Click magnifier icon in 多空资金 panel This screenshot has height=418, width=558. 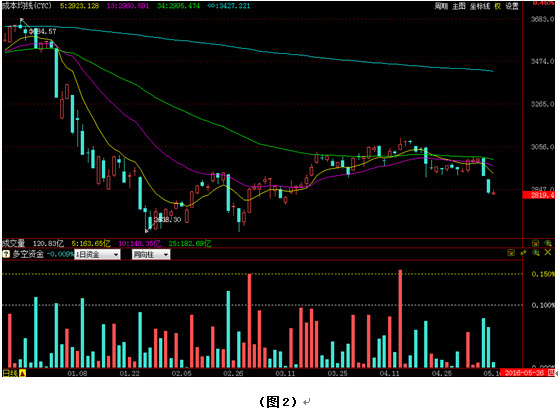pos(536,253)
